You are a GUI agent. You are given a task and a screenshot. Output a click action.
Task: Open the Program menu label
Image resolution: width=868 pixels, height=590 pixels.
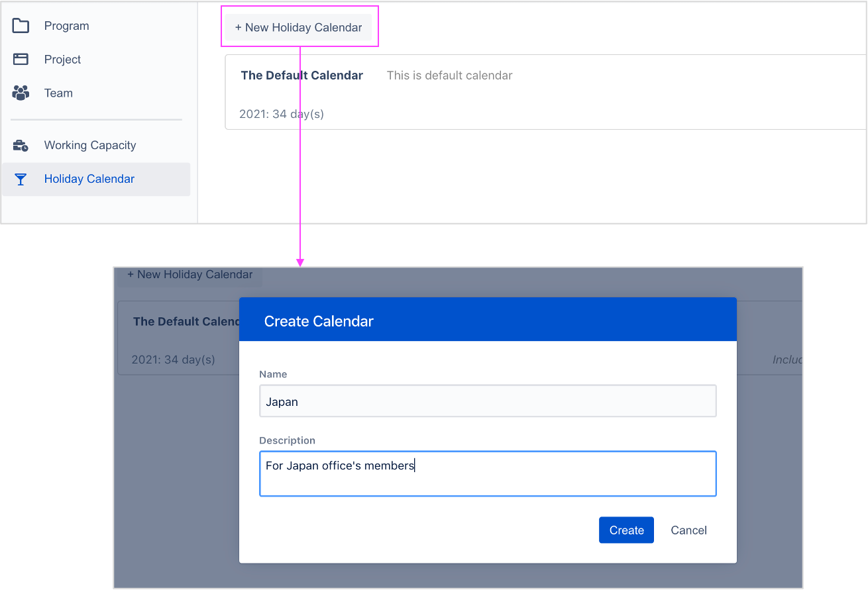(66, 26)
